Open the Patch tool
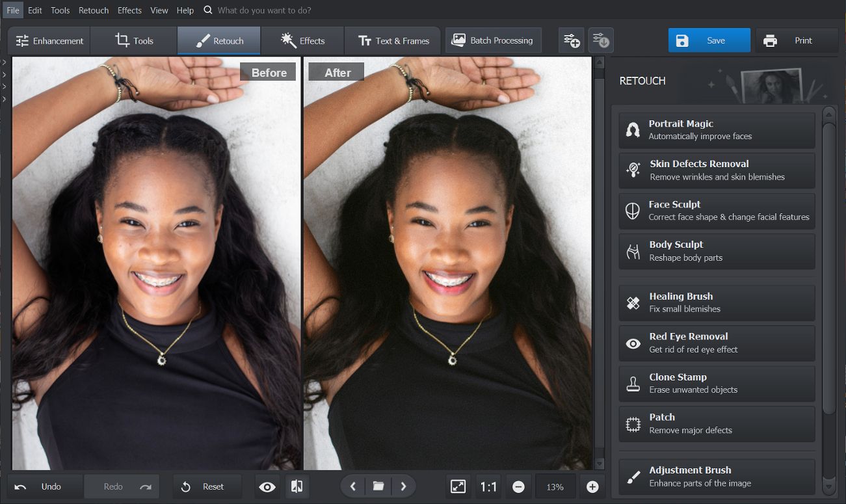This screenshot has width=846, height=504. [717, 423]
